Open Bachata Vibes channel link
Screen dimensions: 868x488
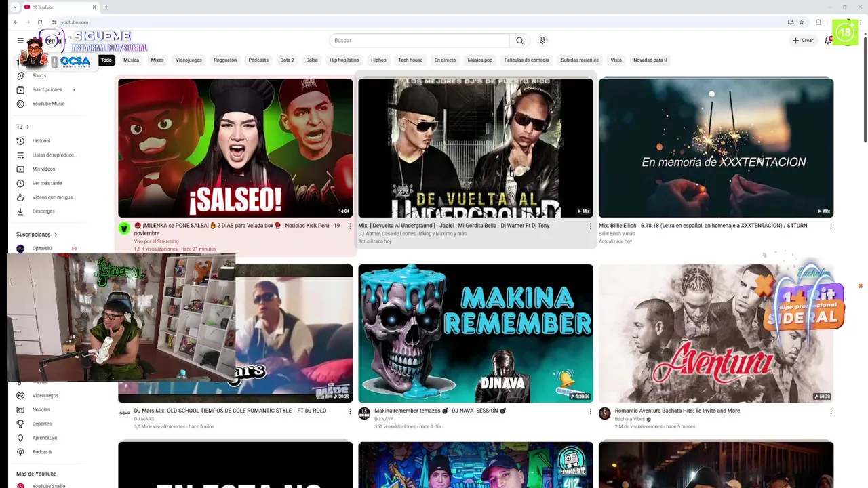coord(630,419)
